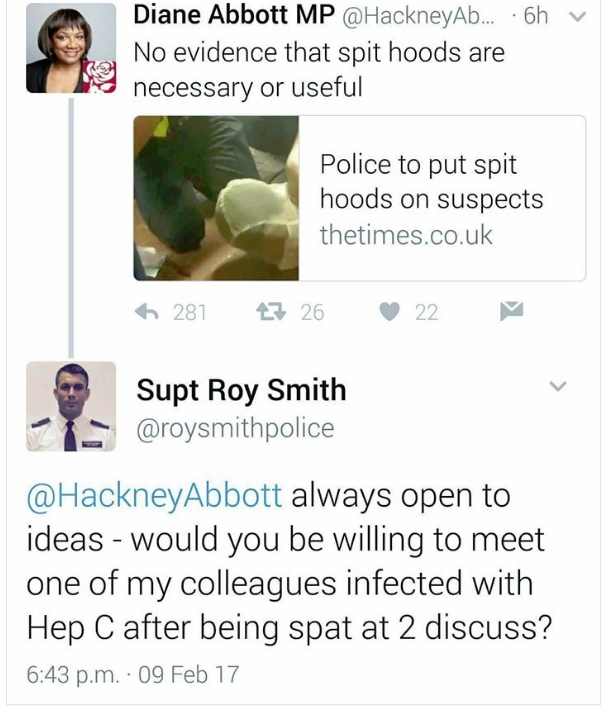This screenshot has height=716, width=606.
Task: Open the Supt Roy Smith display name
Action: tap(241, 390)
